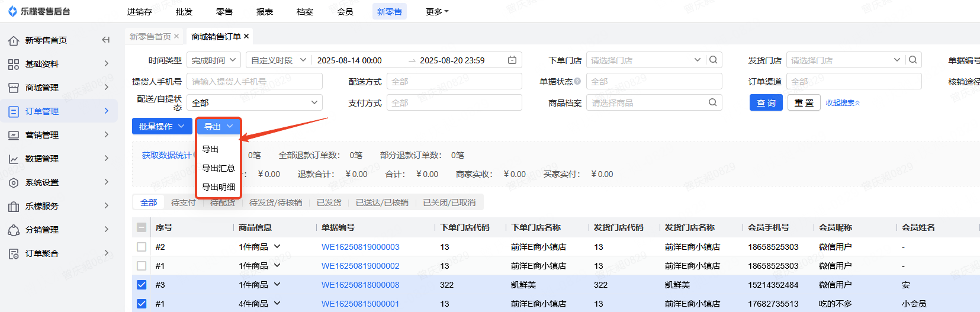This screenshot has height=312, width=980.
Task: Expand products for order WE16250815000001
Action: tap(277, 303)
